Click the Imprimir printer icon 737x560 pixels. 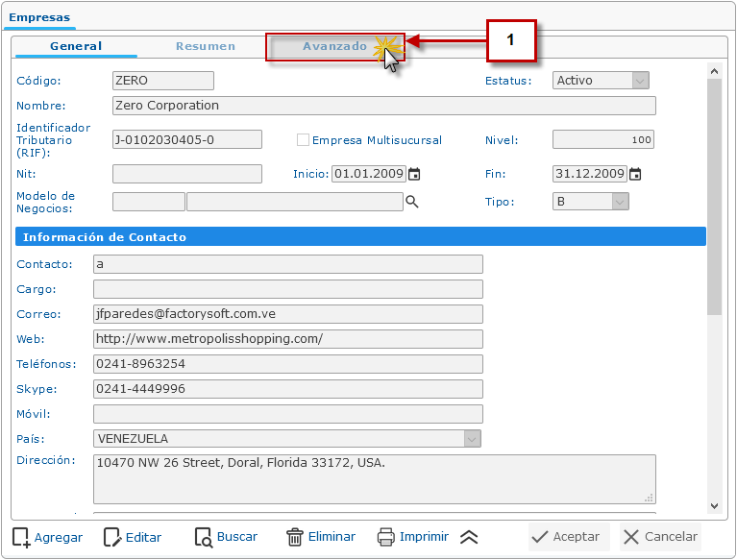pyautogui.click(x=386, y=537)
